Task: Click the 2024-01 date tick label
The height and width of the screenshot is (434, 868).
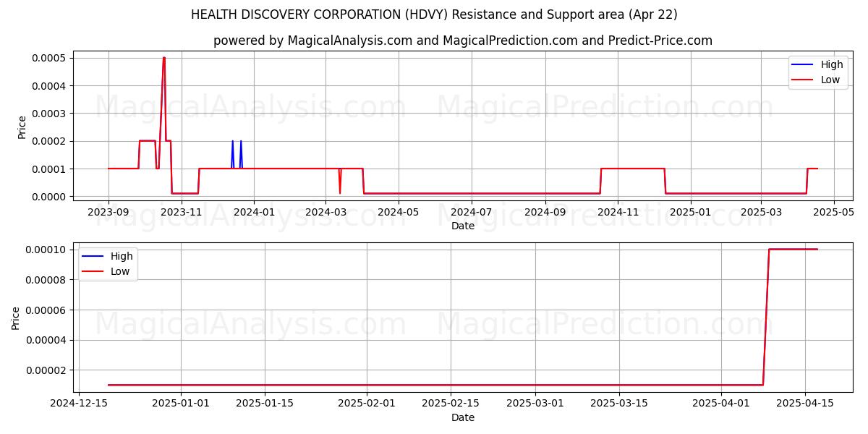Action: pyautogui.click(x=254, y=213)
